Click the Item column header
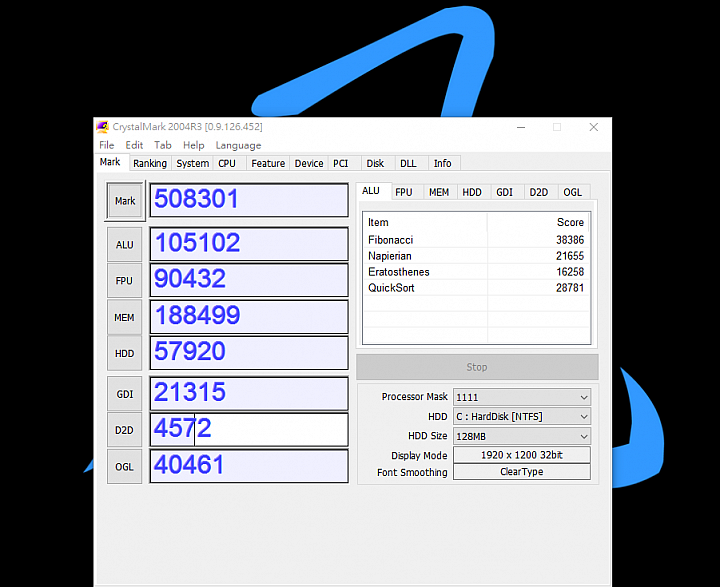 [425, 222]
